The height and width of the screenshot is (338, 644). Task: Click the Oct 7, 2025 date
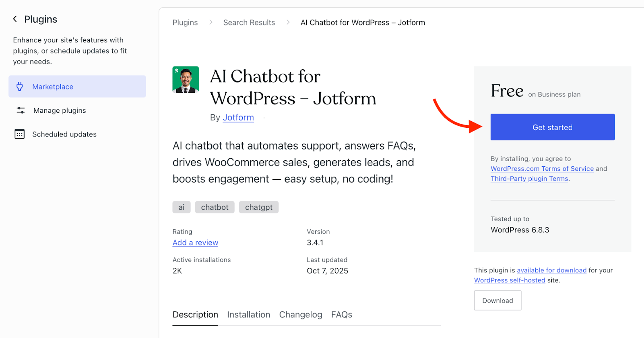(x=327, y=271)
